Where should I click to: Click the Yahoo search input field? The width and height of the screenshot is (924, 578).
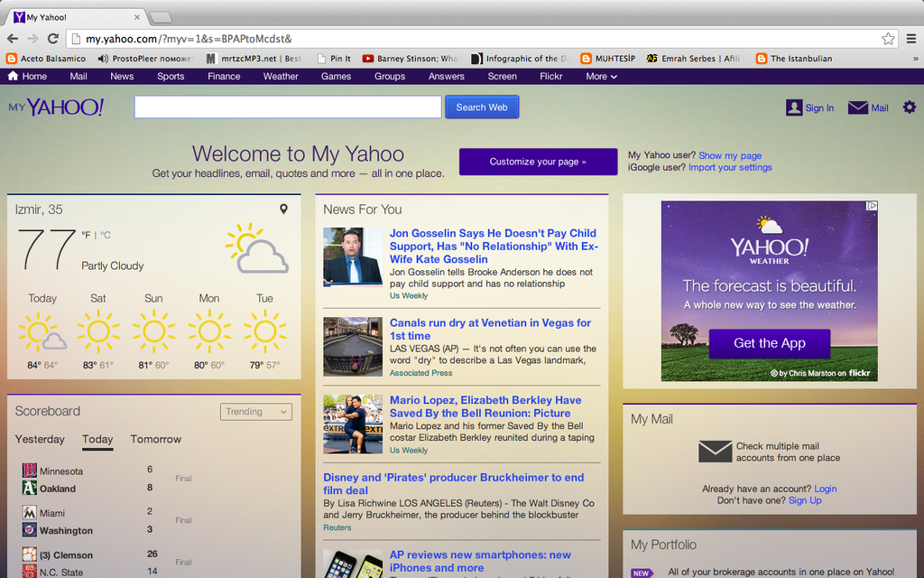tap(288, 107)
